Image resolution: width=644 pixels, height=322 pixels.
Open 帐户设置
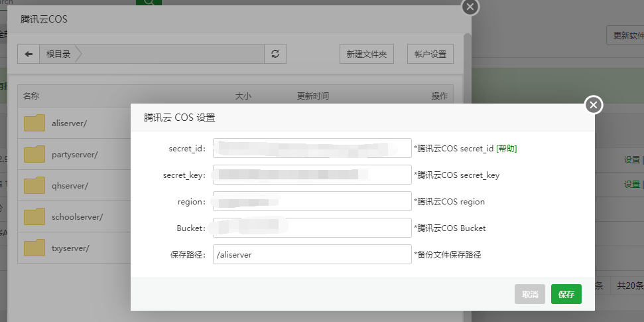430,54
